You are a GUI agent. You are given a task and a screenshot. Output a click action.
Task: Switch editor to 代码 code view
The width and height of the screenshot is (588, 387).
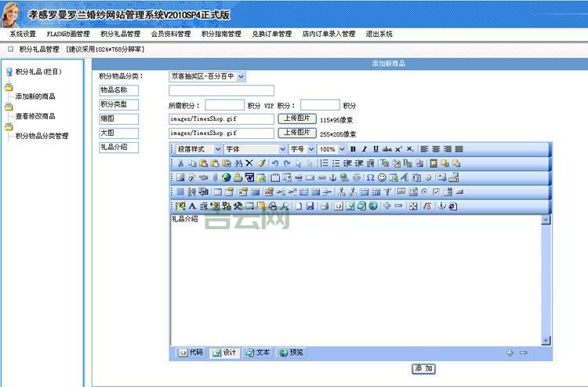pos(190,352)
